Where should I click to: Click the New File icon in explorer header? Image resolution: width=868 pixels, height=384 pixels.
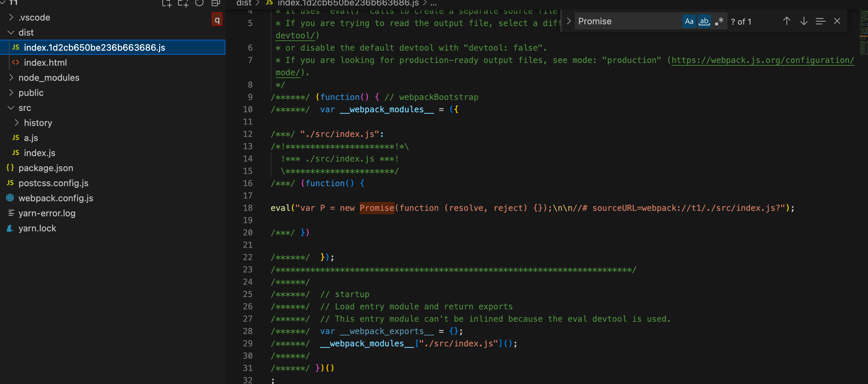[x=167, y=3]
